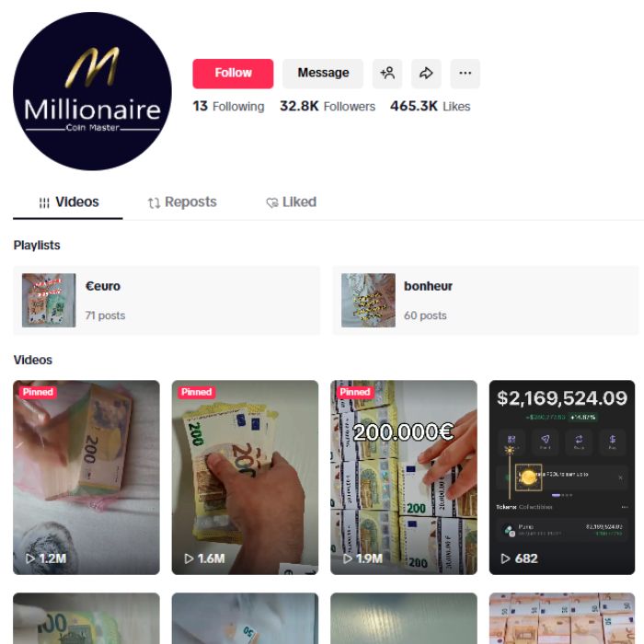
Task: Click play icon on the 682-views video
Action: click(x=506, y=558)
